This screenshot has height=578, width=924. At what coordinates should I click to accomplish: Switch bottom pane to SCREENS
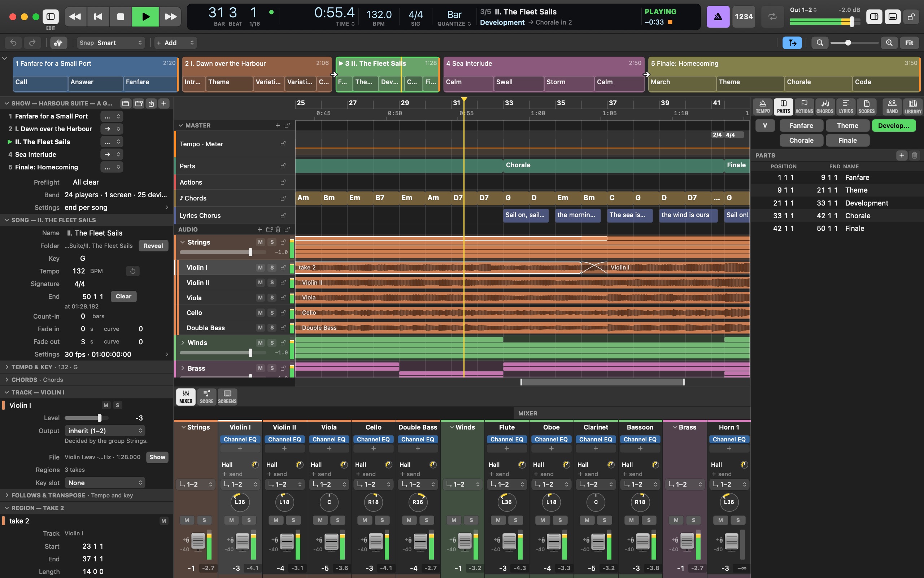pyautogui.click(x=227, y=397)
